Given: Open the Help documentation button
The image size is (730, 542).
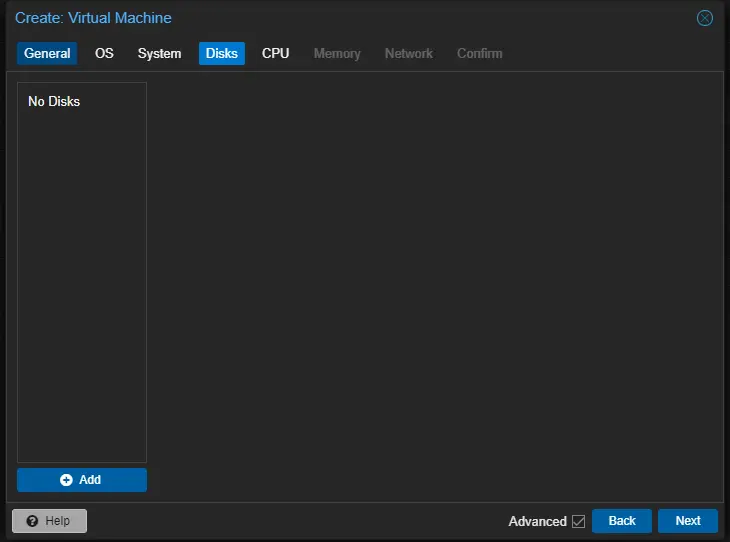Looking at the screenshot, I should 49,521.
